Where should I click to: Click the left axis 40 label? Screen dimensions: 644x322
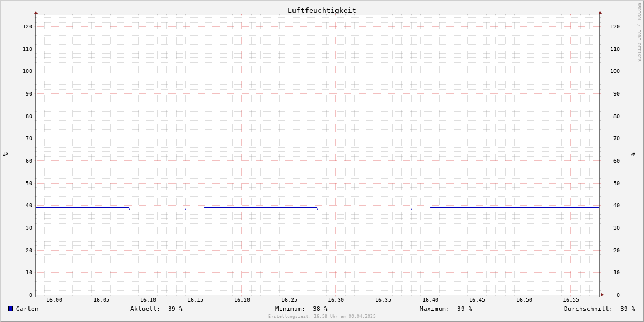click(29, 206)
